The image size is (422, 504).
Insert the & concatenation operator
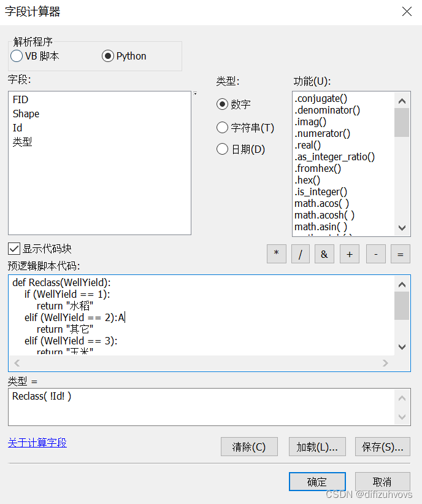(324, 254)
